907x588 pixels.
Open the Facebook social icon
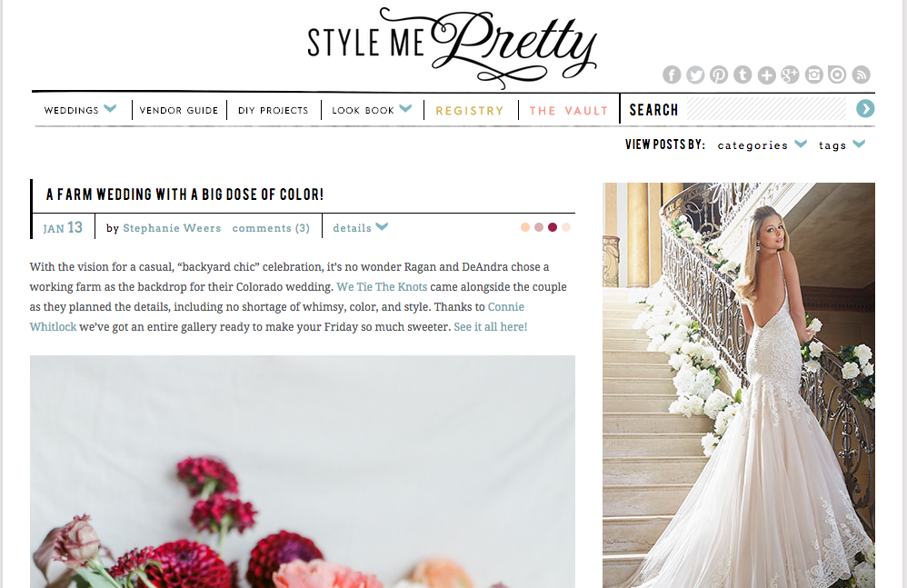[672, 75]
